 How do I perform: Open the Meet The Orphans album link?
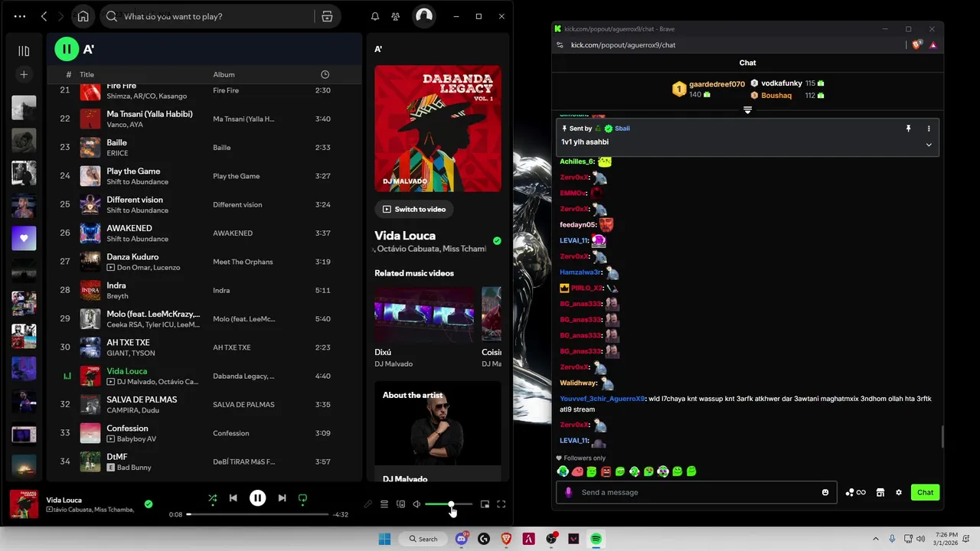point(243,262)
